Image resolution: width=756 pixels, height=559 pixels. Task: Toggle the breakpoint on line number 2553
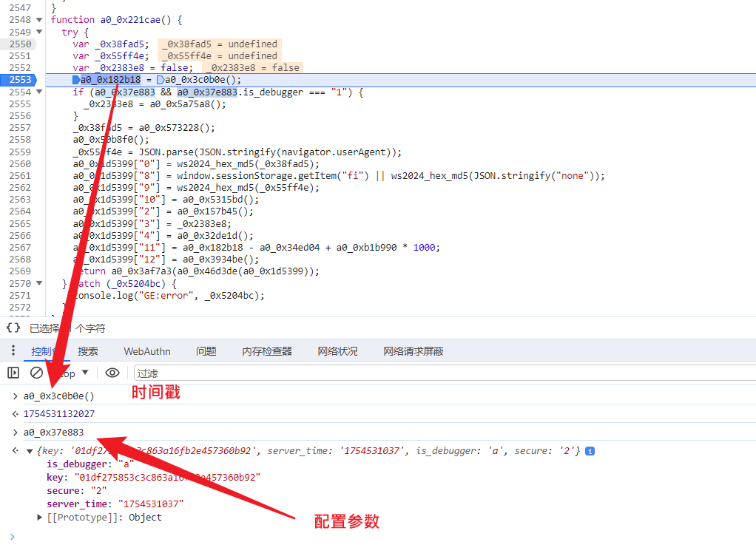click(x=20, y=80)
